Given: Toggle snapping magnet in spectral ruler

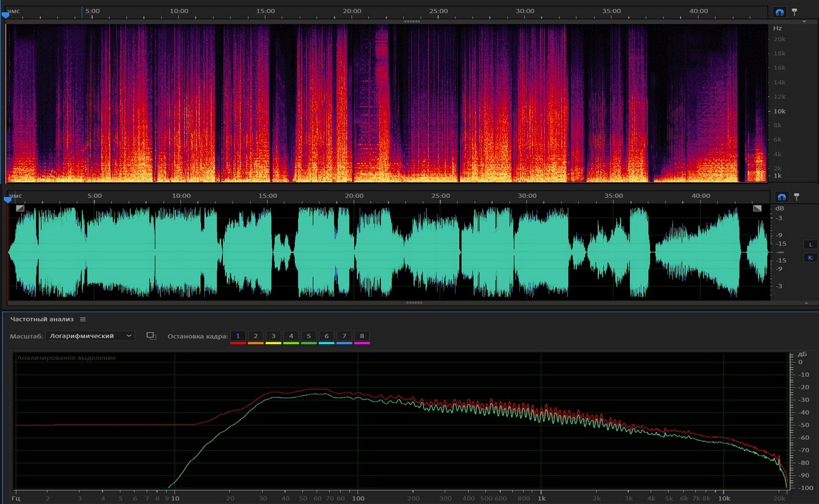Looking at the screenshot, I should (x=780, y=12).
